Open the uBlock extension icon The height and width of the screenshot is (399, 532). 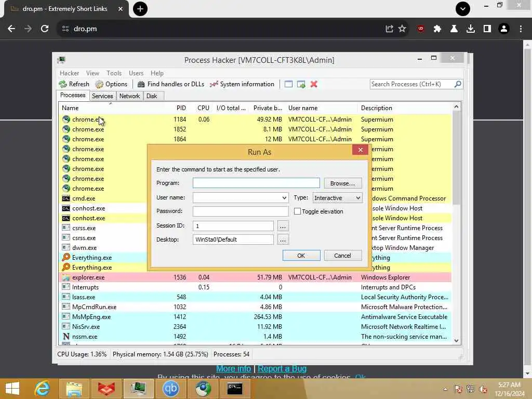(421, 29)
